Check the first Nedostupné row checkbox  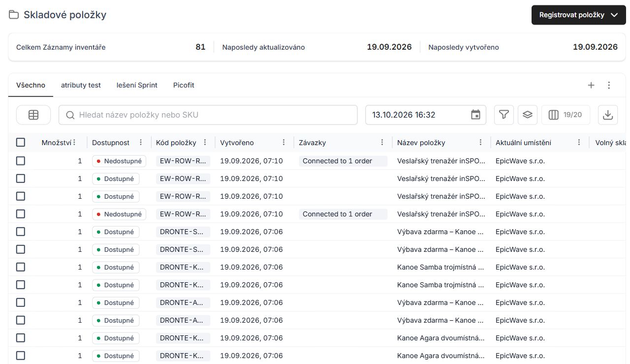tap(21, 161)
